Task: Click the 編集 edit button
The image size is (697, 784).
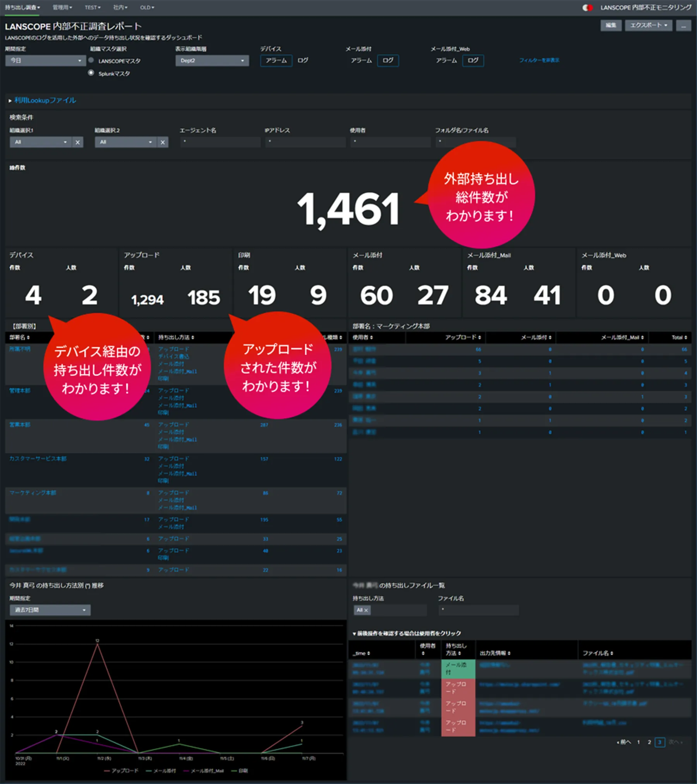Action: (x=611, y=25)
